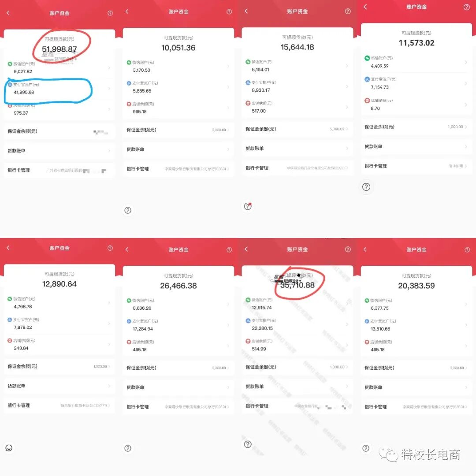Screen dimensions: 476x476
Task: Expand Alipay account row showing 8,933.17
Action: point(297,86)
